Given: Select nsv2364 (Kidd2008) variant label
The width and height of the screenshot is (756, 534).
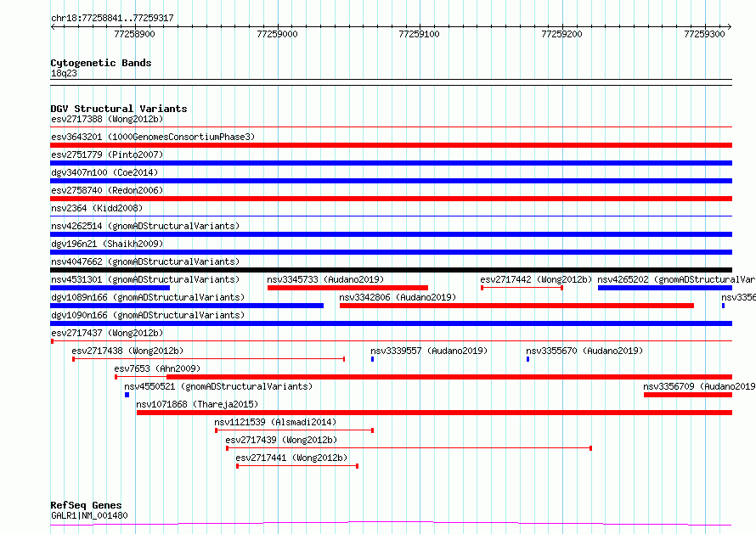Looking at the screenshot, I should [97, 208].
